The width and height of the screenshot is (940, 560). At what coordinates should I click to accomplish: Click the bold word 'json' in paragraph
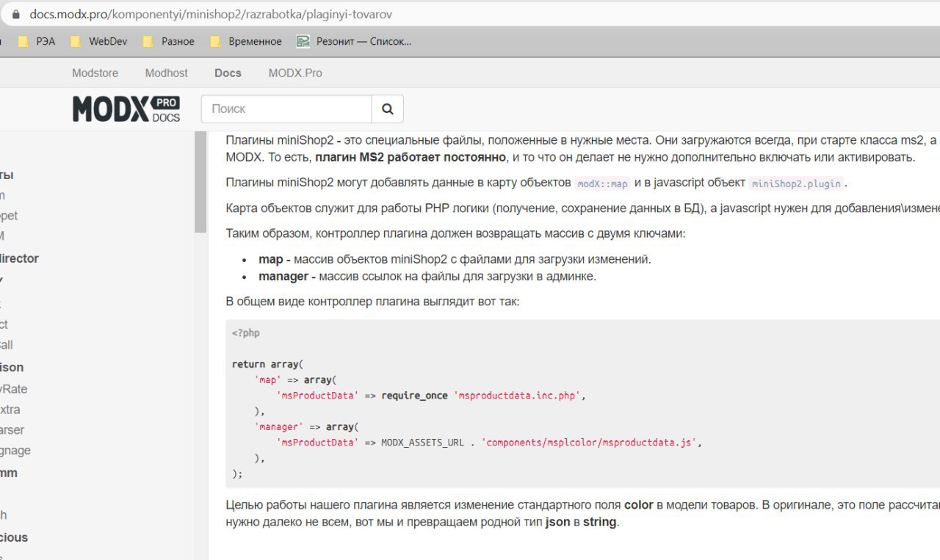tap(557, 523)
